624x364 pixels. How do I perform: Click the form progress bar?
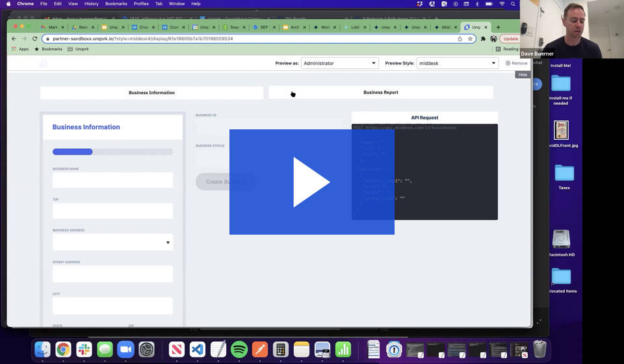tap(112, 151)
